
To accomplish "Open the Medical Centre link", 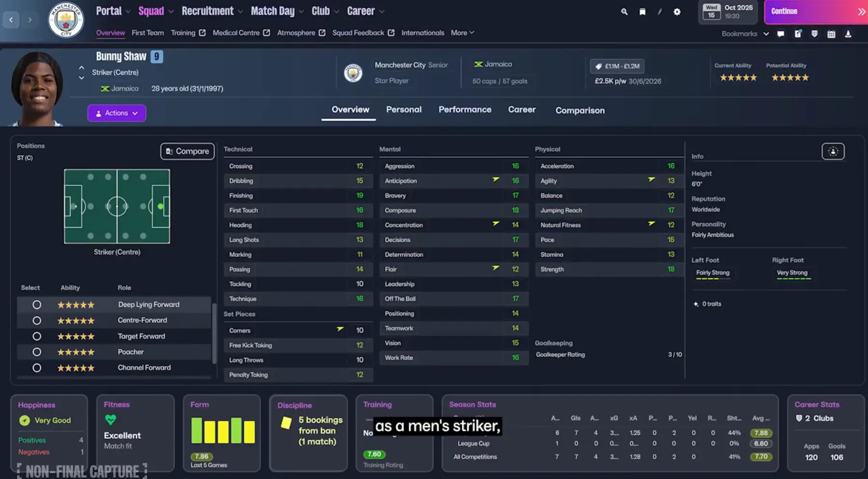I will (241, 33).
